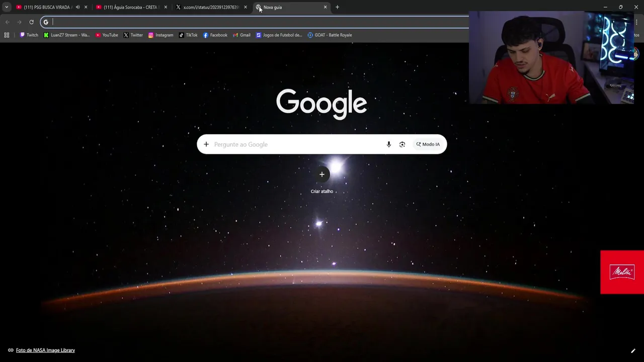Close the x.com status tab
Screen dimensions: 644x362
(x=246, y=7)
